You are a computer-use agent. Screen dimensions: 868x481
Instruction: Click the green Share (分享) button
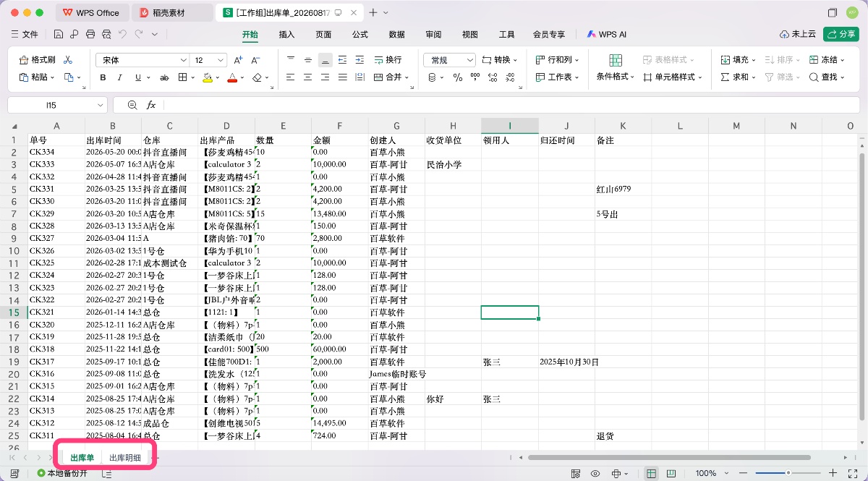[841, 34]
